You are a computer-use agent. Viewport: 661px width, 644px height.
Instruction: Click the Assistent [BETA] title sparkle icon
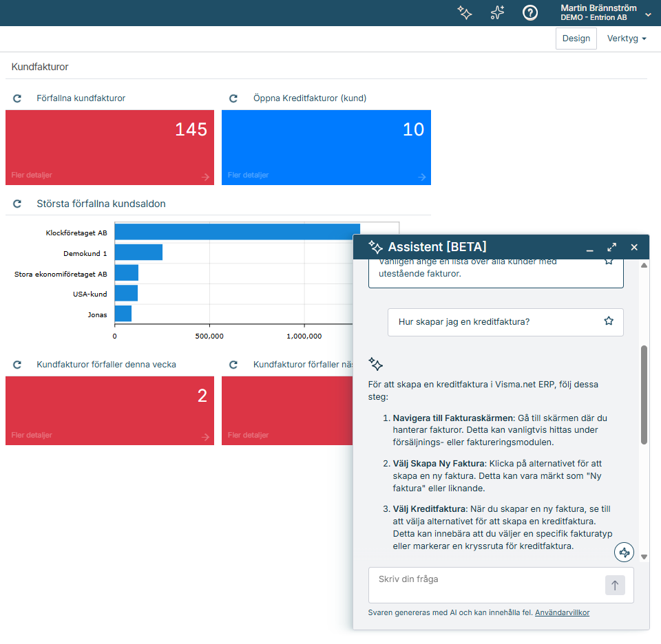coord(375,247)
